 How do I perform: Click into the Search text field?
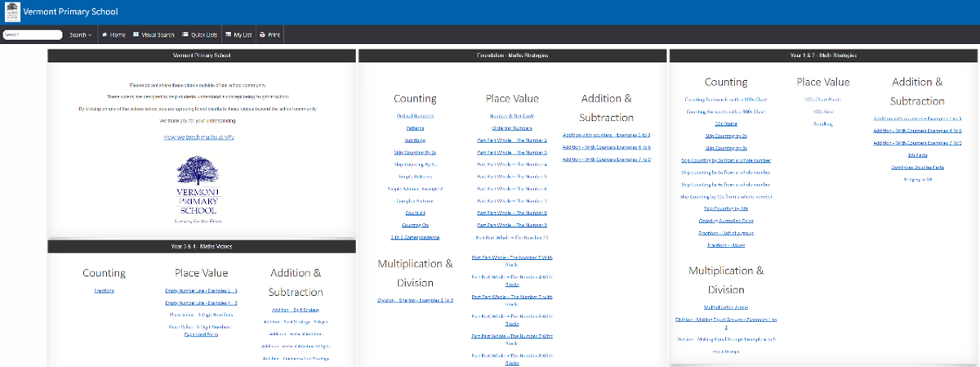coord(33,35)
